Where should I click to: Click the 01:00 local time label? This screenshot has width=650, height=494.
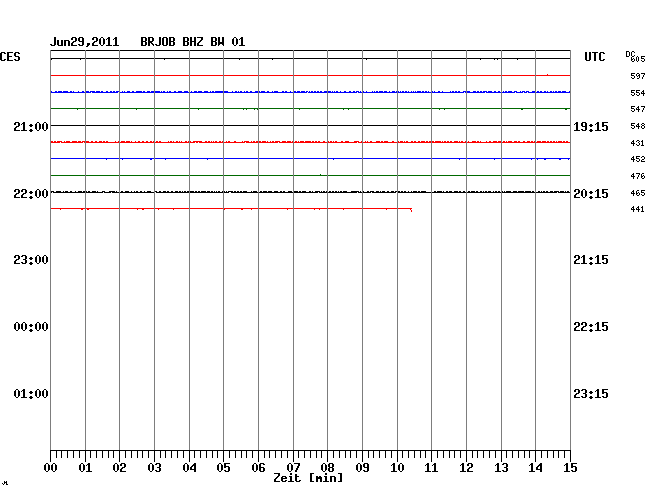coord(31,393)
